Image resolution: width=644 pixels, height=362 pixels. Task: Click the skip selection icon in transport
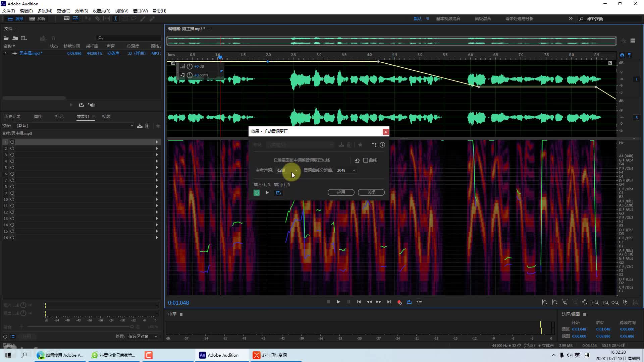(419, 302)
